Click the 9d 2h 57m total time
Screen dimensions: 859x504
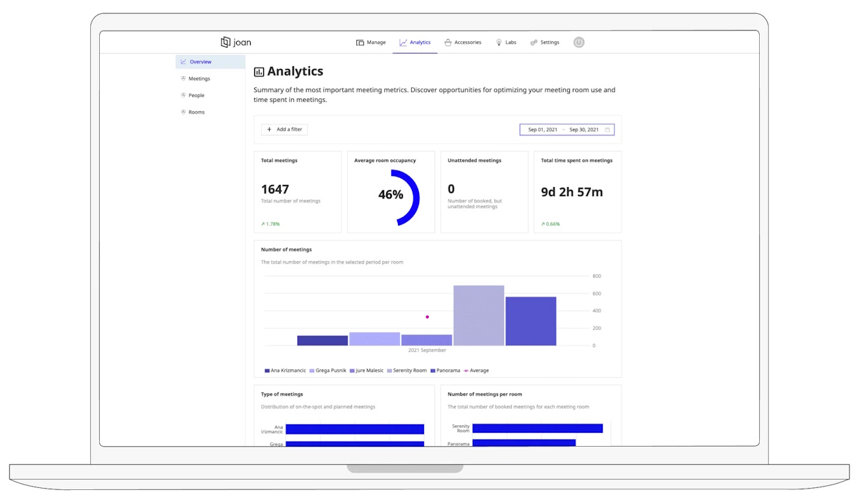tap(572, 192)
